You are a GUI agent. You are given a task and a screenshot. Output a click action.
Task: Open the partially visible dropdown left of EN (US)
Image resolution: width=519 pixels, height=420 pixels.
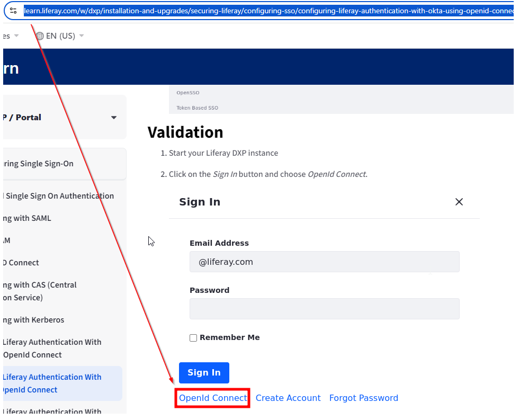(11, 35)
